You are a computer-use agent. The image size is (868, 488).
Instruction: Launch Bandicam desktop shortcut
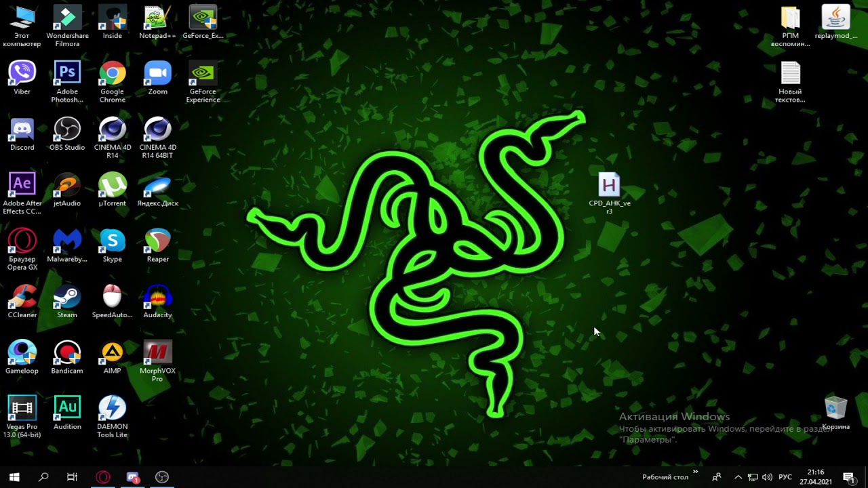pos(67,357)
